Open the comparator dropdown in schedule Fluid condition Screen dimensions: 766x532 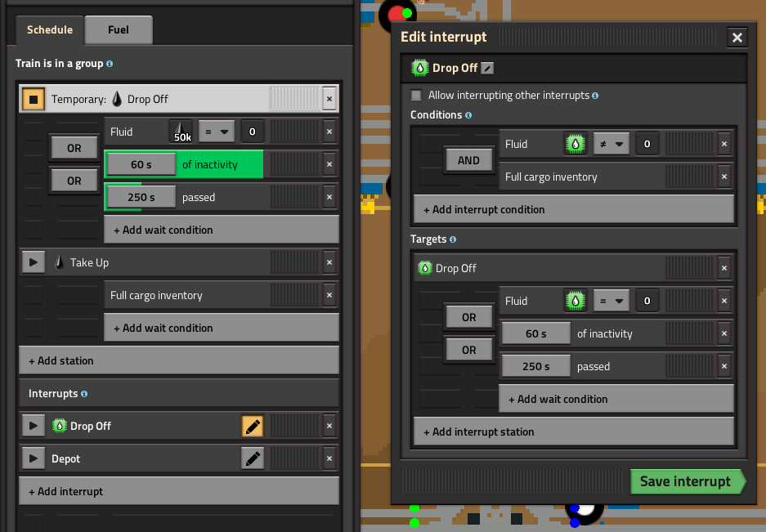point(217,132)
